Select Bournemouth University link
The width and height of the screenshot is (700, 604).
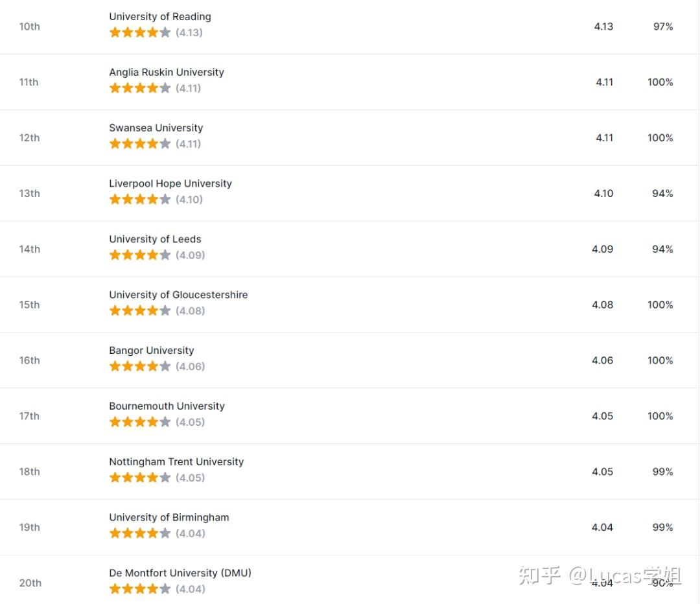(167, 407)
